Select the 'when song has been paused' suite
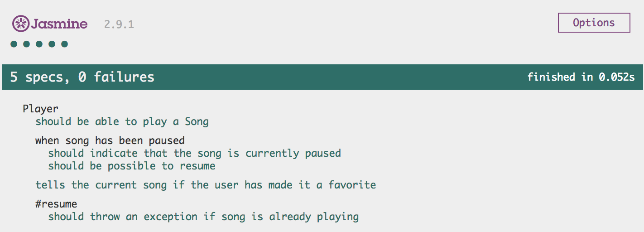 click(x=110, y=140)
